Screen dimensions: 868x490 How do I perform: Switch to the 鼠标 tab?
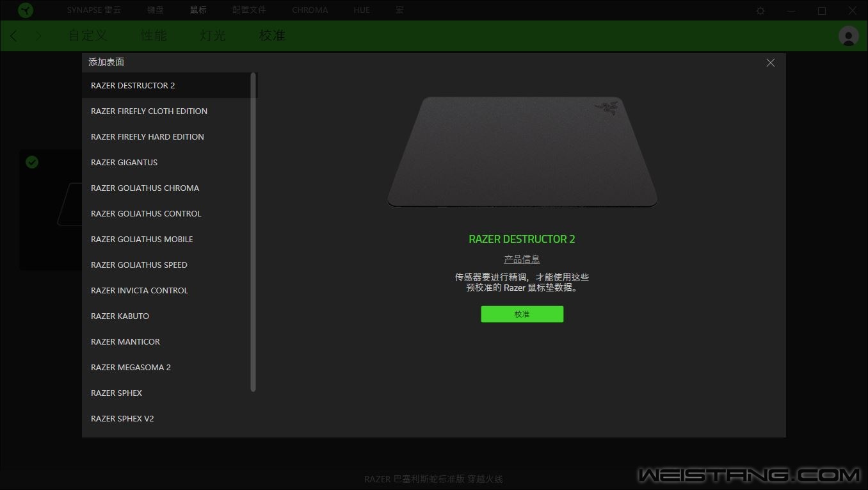pos(198,10)
